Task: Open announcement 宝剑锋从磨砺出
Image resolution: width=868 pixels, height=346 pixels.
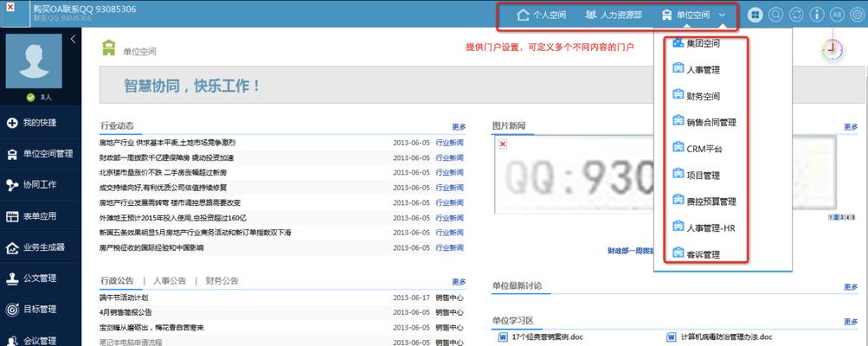Action: pos(151,327)
